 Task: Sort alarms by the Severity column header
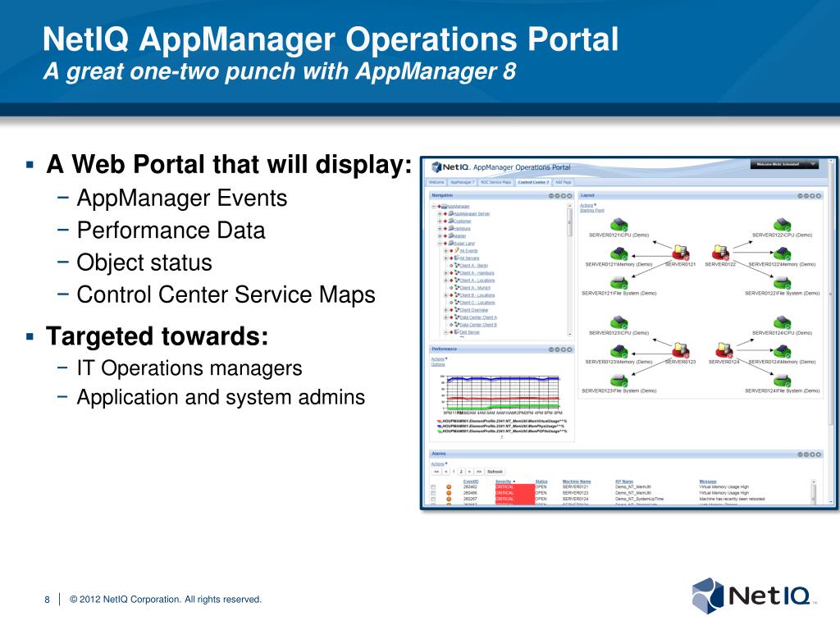pyautogui.click(x=504, y=482)
